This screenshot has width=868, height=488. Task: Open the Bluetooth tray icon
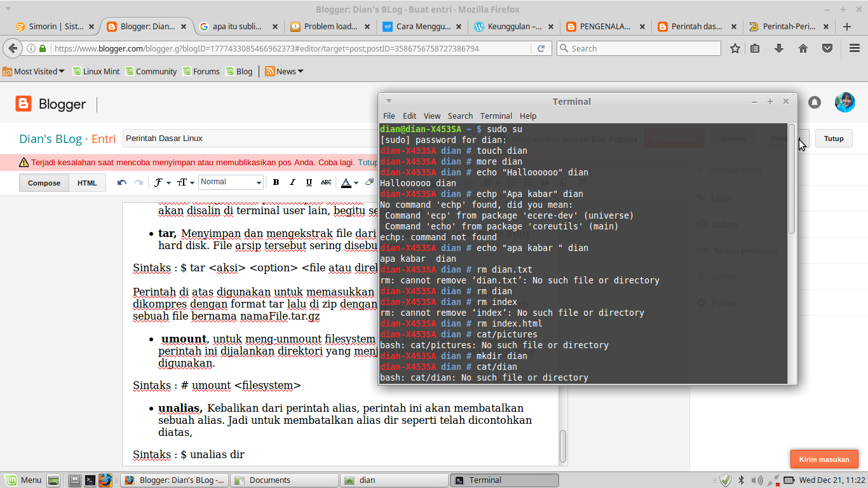click(x=741, y=480)
